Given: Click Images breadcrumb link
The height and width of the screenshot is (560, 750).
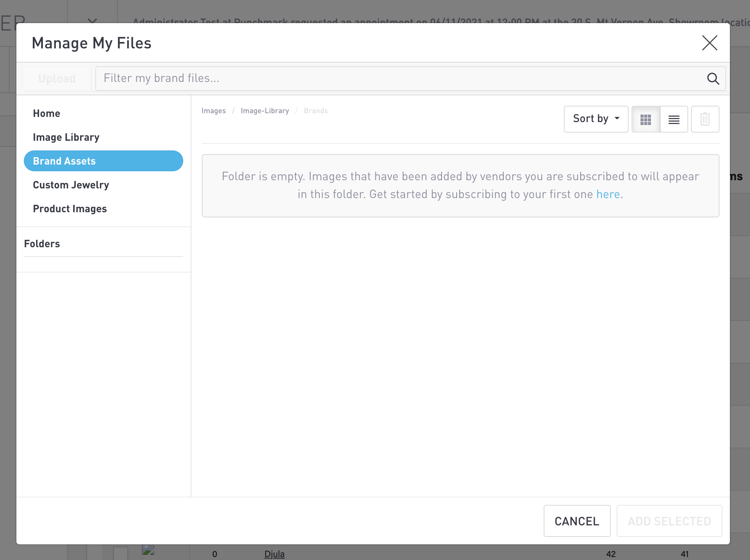Looking at the screenshot, I should pyautogui.click(x=213, y=111).
